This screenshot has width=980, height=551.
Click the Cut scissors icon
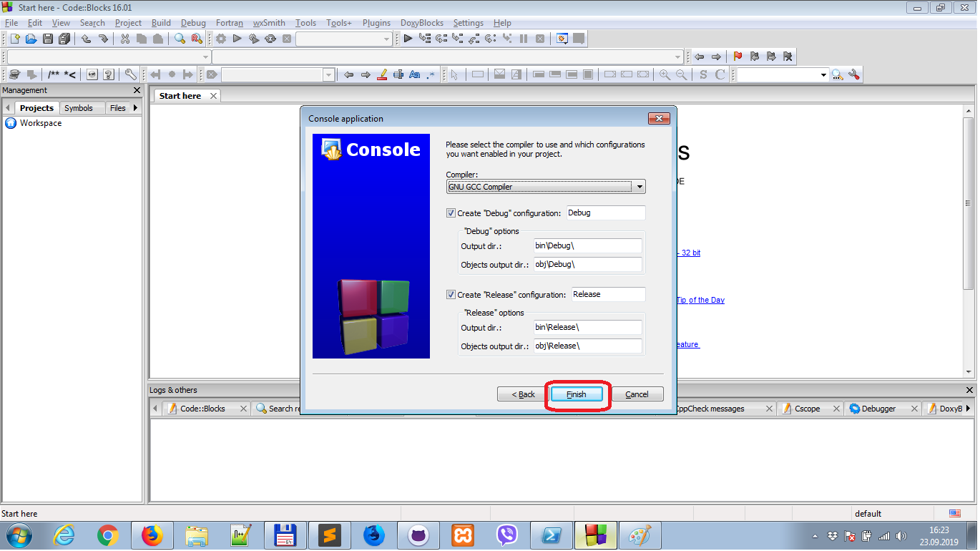[x=125, y=39]
